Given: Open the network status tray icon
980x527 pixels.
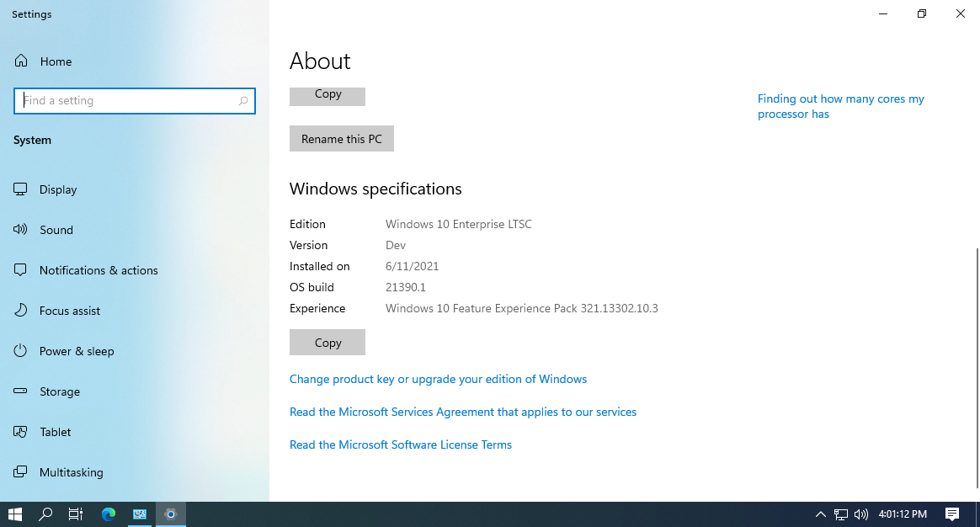Looking at the screenshot, I should click(841, 514).
